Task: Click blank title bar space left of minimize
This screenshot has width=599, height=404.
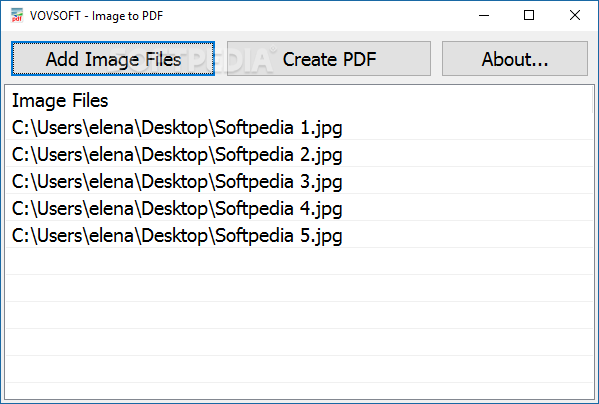Action: click(x=317, y=16)
